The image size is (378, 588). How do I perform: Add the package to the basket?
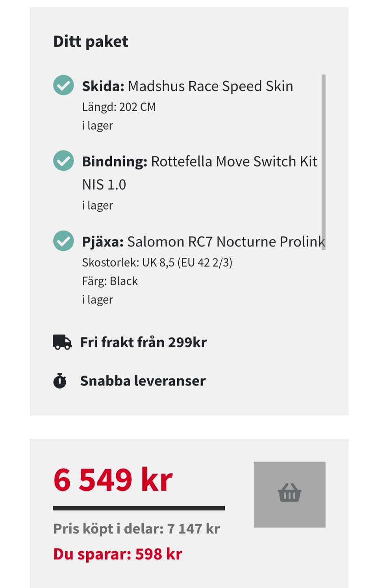tap(289, 494)
